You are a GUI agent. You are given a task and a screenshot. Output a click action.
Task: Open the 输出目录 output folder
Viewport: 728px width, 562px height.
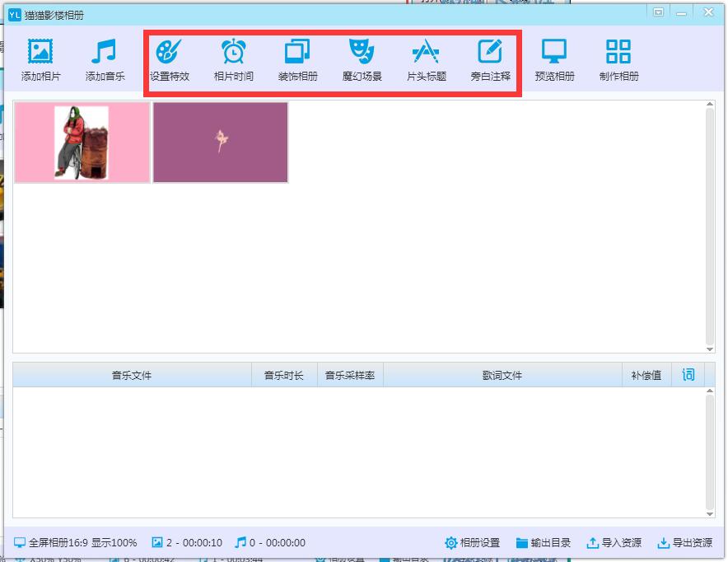(x=543, y=543)
